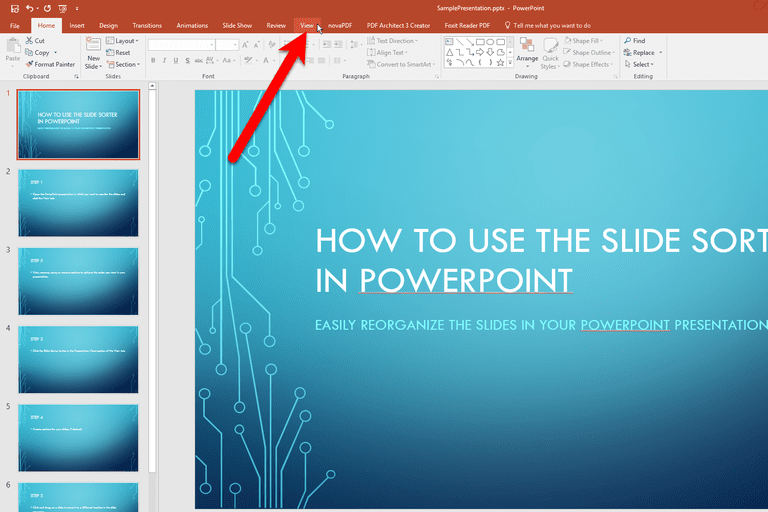
Task: Select the Text Box shape in gallery
Action: [x=449, y=42]
